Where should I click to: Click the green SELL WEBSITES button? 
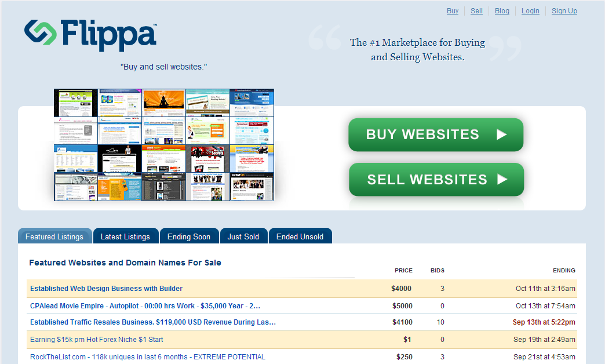point(436,180)
